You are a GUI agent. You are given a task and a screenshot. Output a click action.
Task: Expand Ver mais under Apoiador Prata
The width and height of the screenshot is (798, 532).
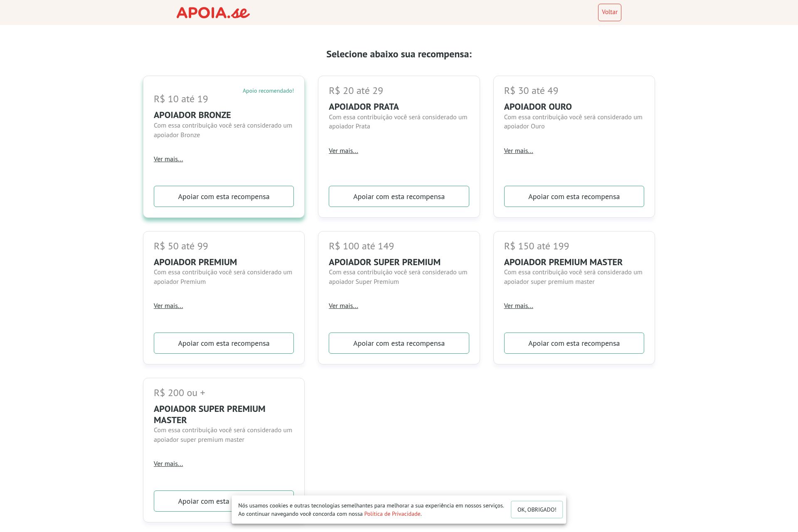(343, 151)
